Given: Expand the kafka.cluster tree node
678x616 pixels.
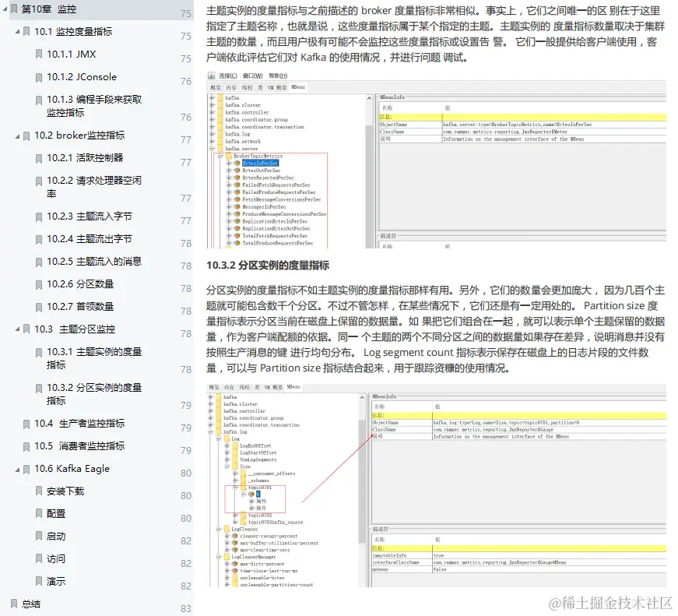Looking at the screenshot, I should point(212,105).
